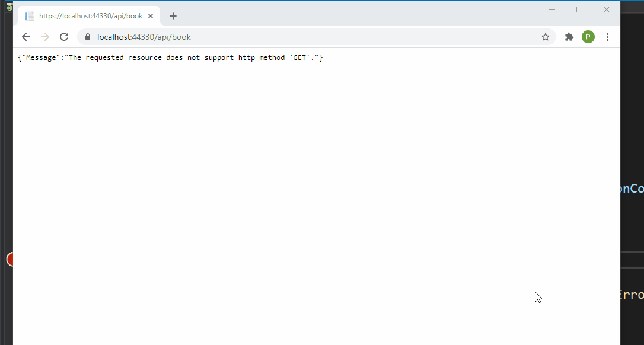The width and height of the screenshot is (644, 345).
Task: Close the localhost:44330/api/book tab
Action: pyautogui.click(x=150, y=16)
